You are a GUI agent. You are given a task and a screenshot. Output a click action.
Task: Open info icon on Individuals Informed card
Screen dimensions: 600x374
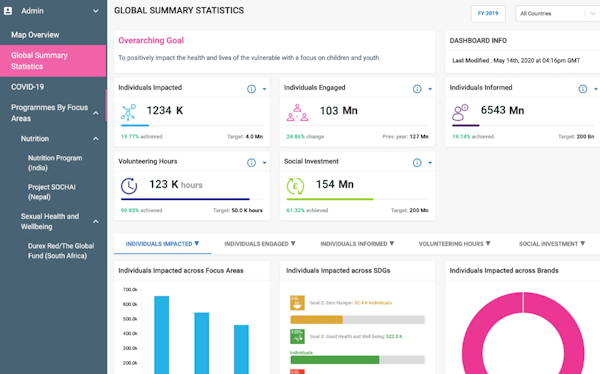582,89
